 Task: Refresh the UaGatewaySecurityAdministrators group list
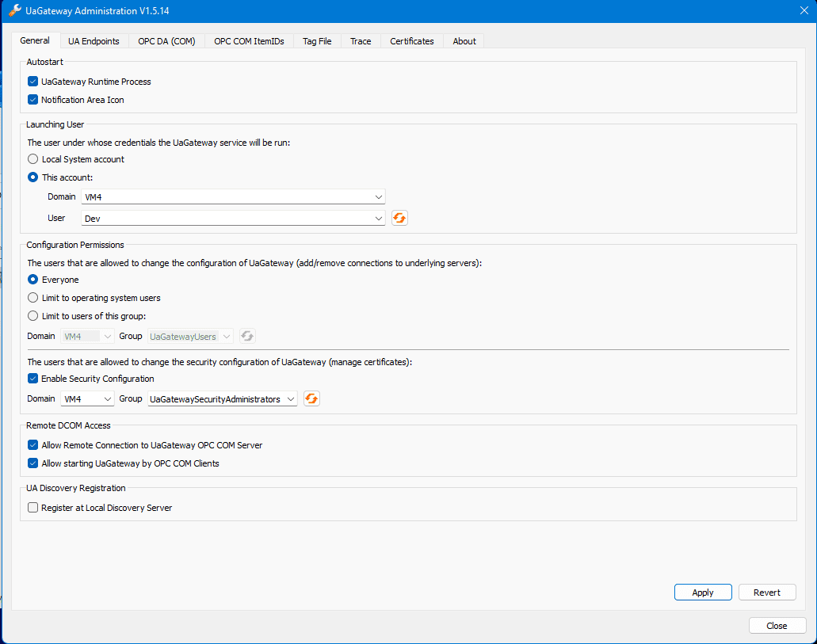tap(311, 398)
